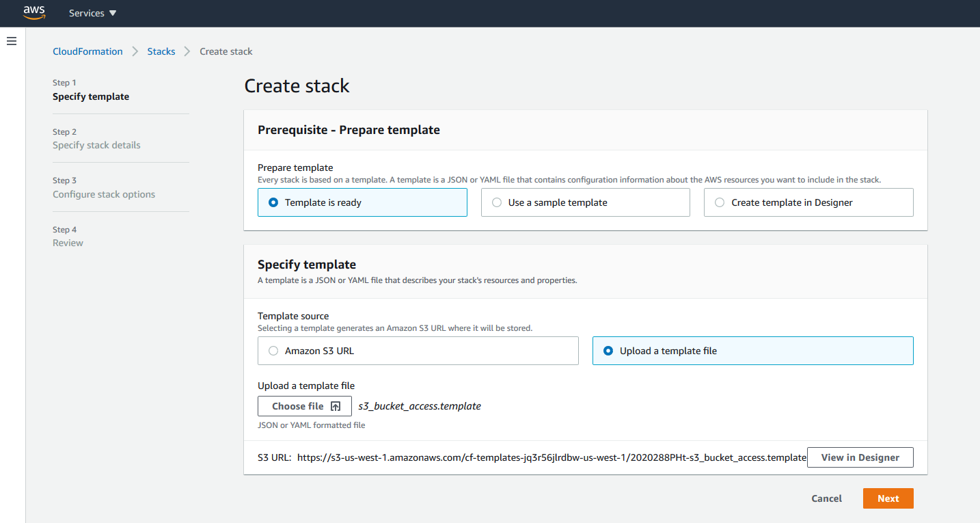Click the S3 URL text value
Screen dimensions: 980x523
552,457
